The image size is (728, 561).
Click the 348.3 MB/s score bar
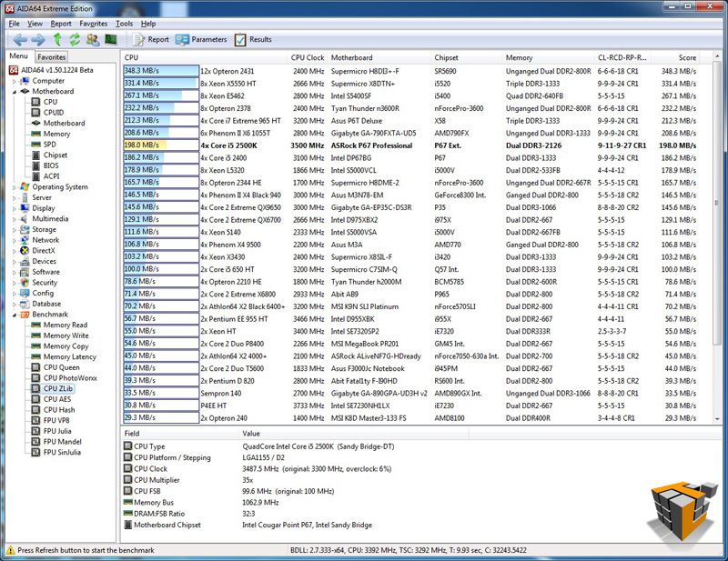click(161, 71)
